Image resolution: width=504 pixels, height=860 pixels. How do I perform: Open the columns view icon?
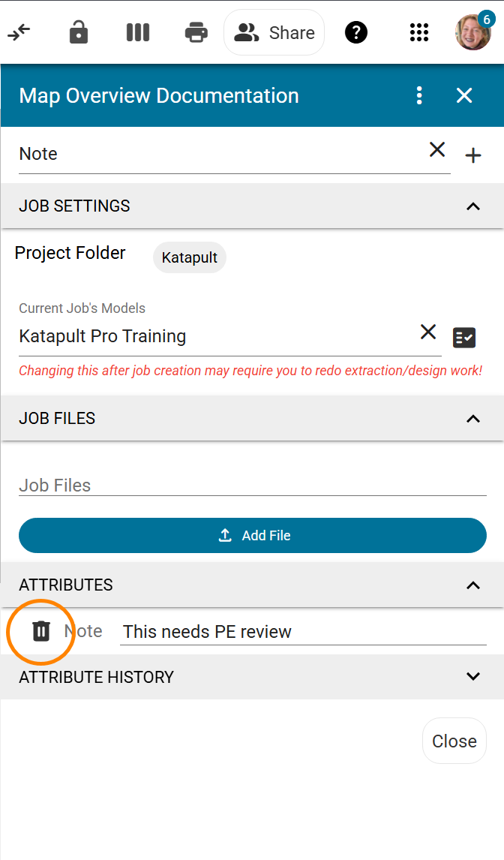138,32
